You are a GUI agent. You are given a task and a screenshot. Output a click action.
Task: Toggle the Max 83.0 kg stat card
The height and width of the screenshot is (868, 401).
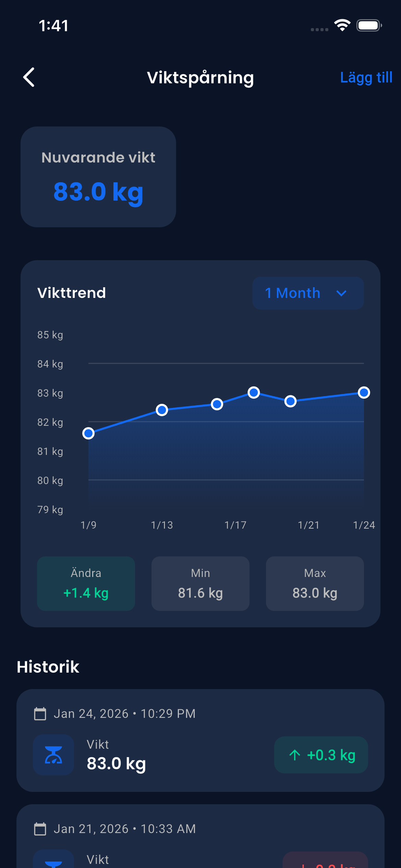(315, 583)
